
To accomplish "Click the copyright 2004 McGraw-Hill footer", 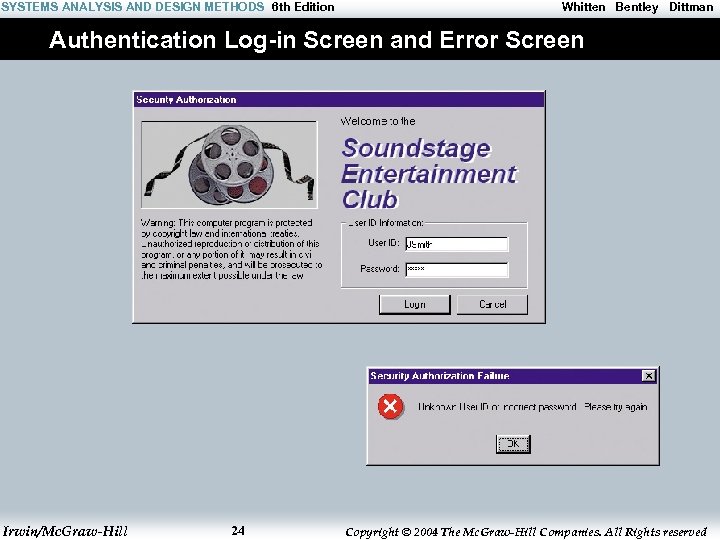I will [526, 532].
